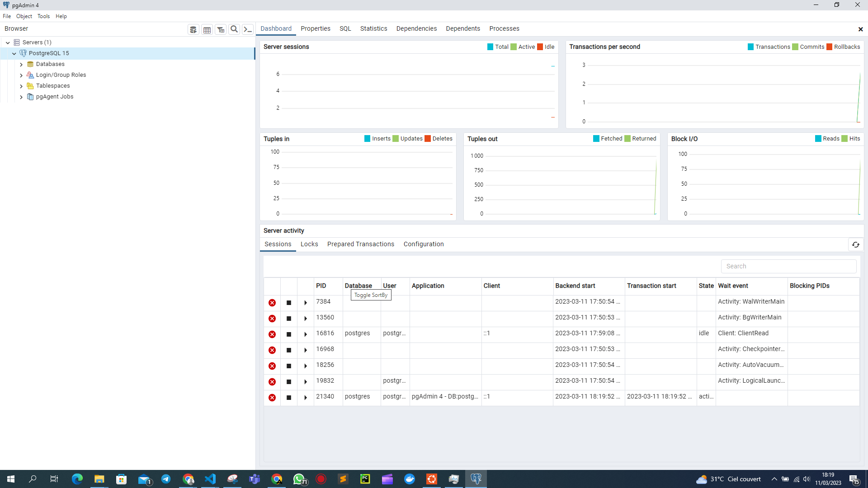The height and width of the screenshot is (488, 868).
Task: Open PyCharm from the taskbar
Action: point(365,479)
